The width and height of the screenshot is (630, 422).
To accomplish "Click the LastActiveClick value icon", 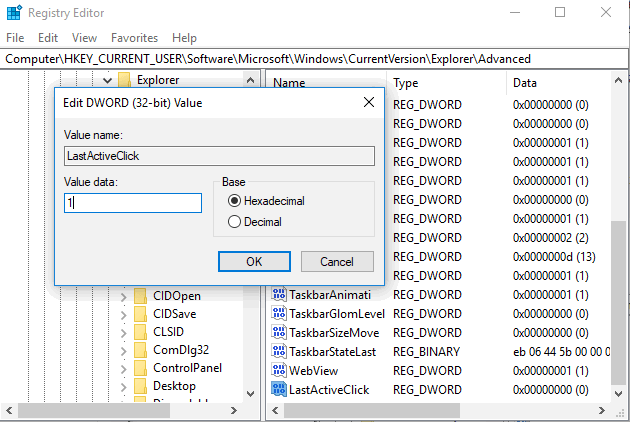I will tap(278, 389).
